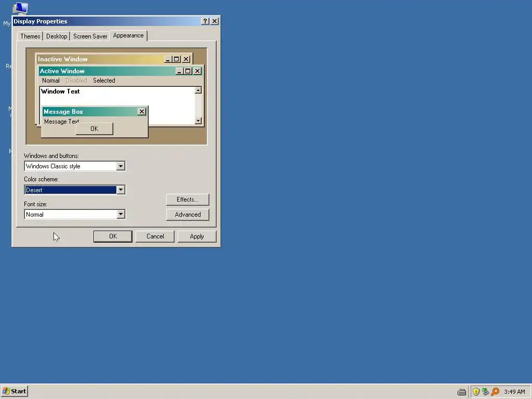Image resolution: width=532 pixels, height=399 pixels.
Task: Go to the Screen Saver tab
Action: (x=90, y=36)
